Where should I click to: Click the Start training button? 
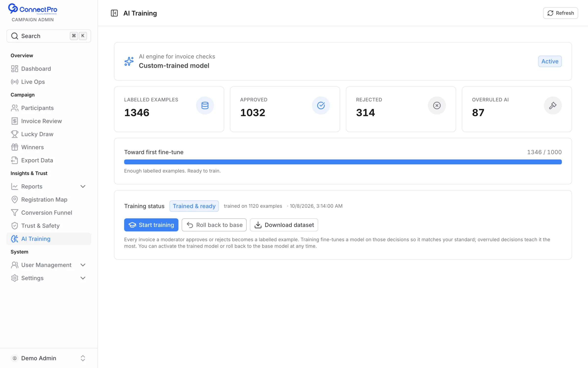[x=151, y=225]
